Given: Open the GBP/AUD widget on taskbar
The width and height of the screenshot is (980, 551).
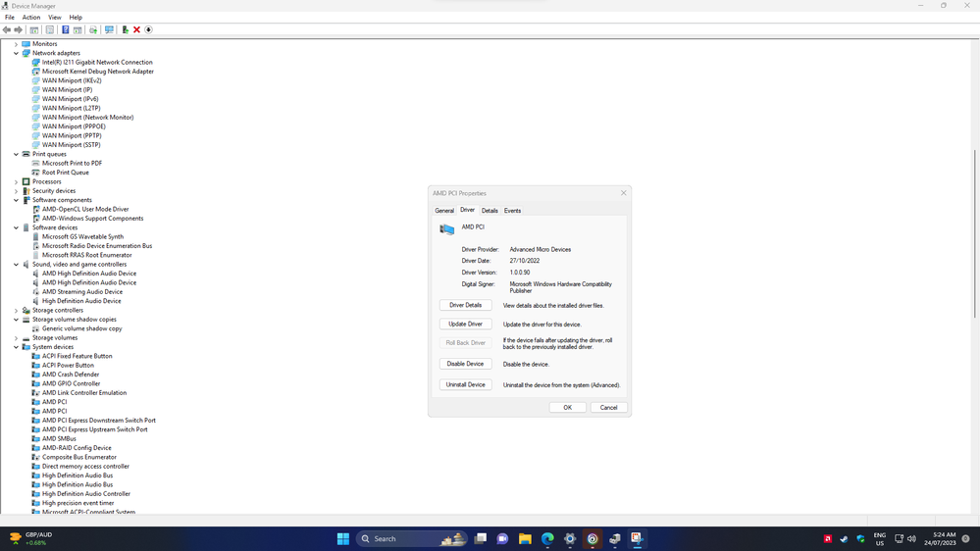Looking at the screenshot, I should pyautogui.click(x=30, y=538).
